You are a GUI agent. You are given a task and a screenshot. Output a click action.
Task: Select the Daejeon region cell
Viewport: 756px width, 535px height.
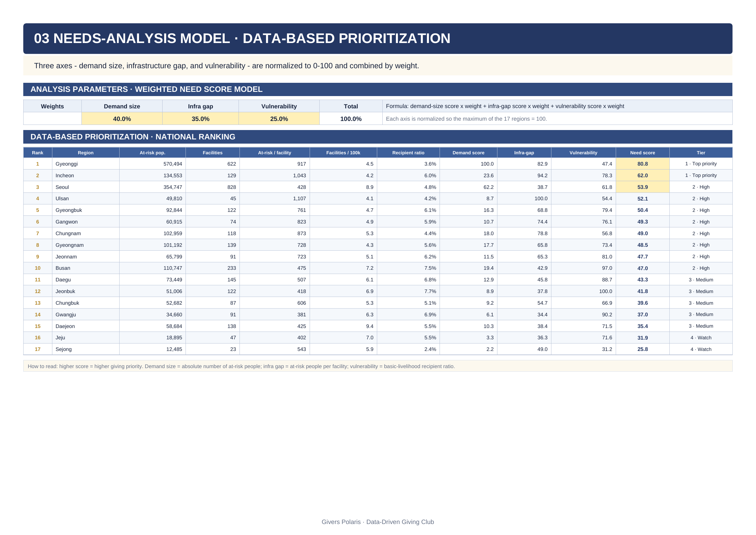[x=86, y=326]
